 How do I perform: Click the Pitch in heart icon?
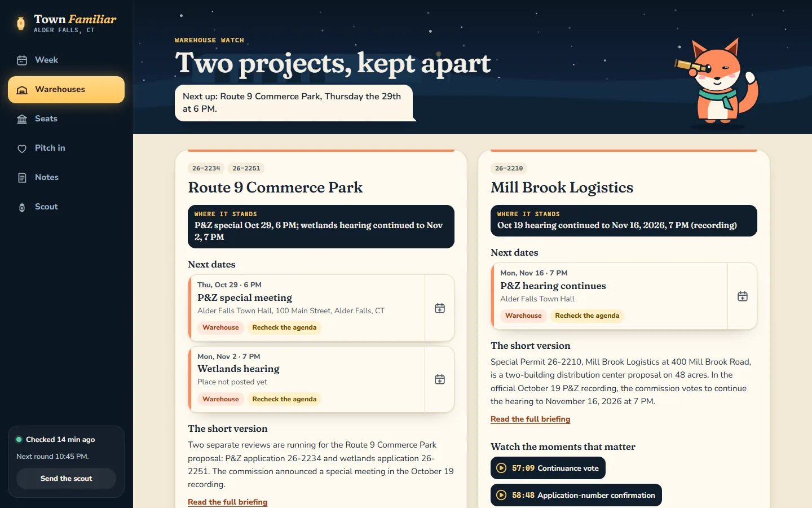pos(22,148)
